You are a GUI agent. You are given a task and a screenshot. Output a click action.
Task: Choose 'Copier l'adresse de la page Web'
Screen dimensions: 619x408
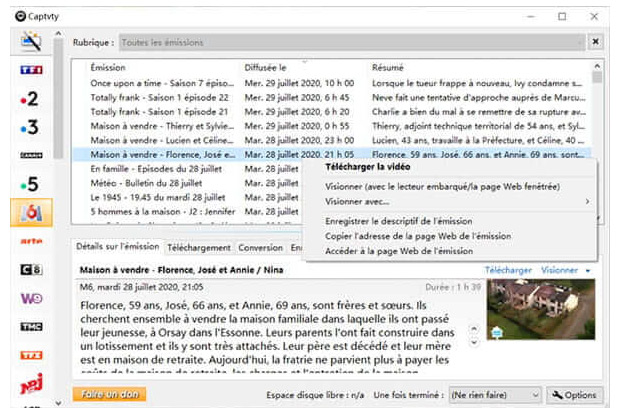tap(418, 236)
